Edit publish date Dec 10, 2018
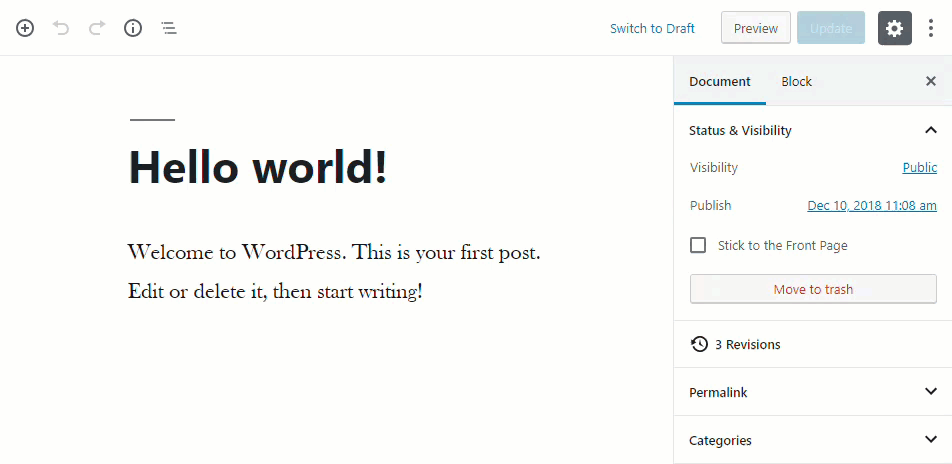Viewport: 952px width, 464px height. (872, 205)
